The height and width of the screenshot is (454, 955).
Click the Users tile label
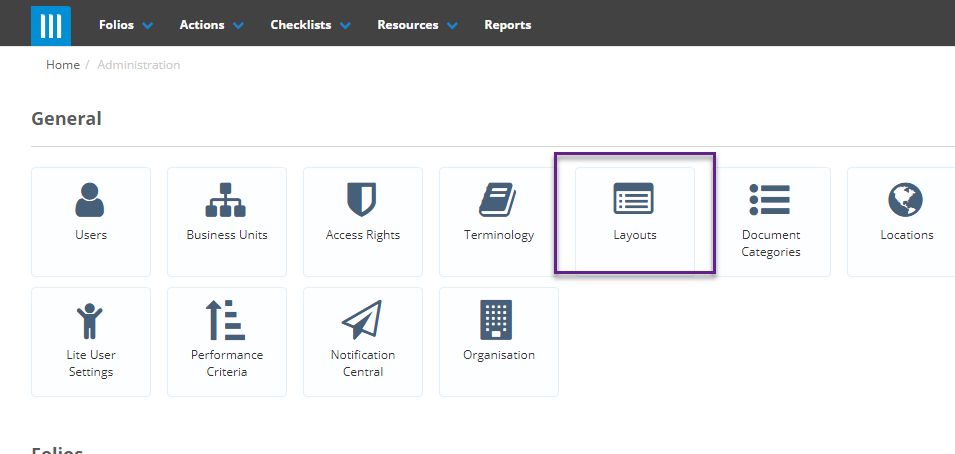[x=91, y=235]
